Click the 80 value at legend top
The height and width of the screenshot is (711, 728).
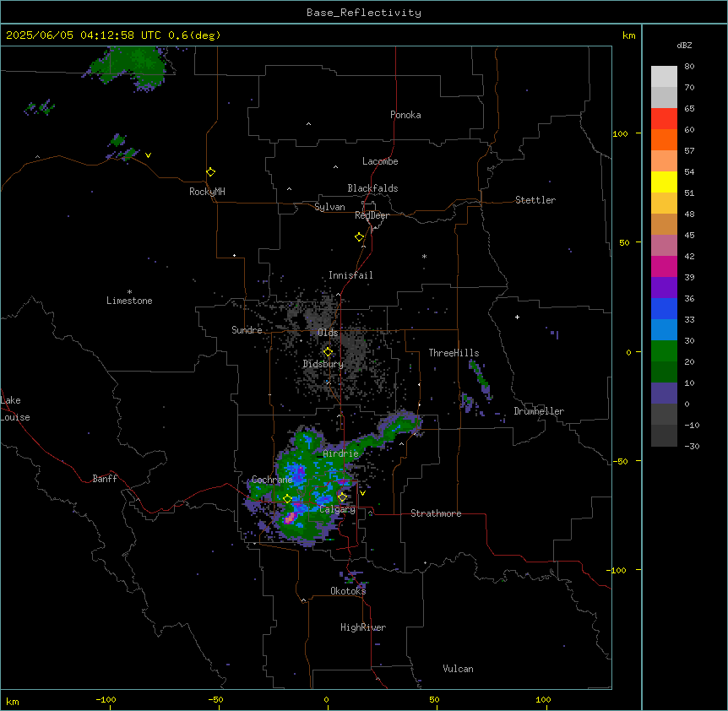[x=689, y=67]
